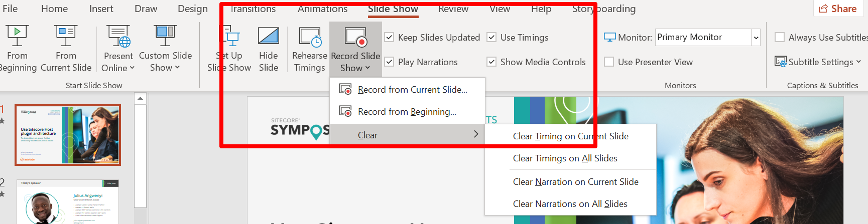Switch to the Design tab
Image resolution: width=868 pixels, height=224 pixels.
point(193,9)
